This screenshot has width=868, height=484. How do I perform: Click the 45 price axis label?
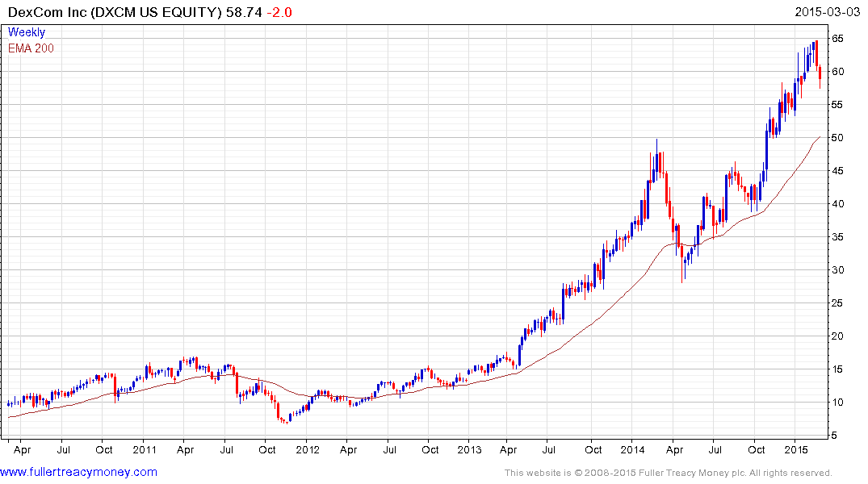[x=837, y=171]
